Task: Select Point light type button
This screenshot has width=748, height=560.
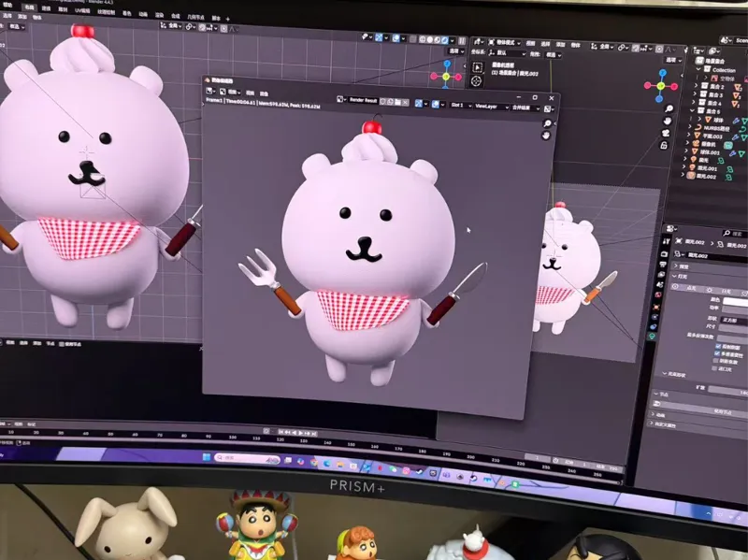Action: pos(690,288)
